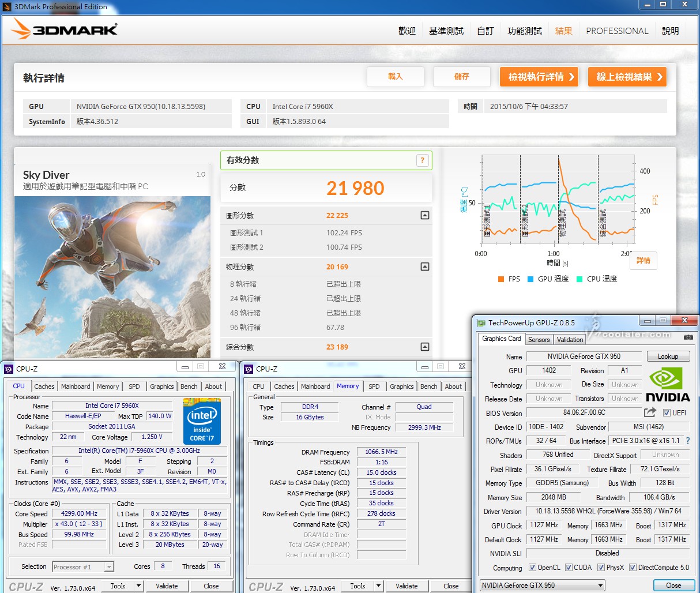This screenshot has width=700, height=593.
Task: Click GPU temperature blue legend square
Action: (x=530, y=279)
